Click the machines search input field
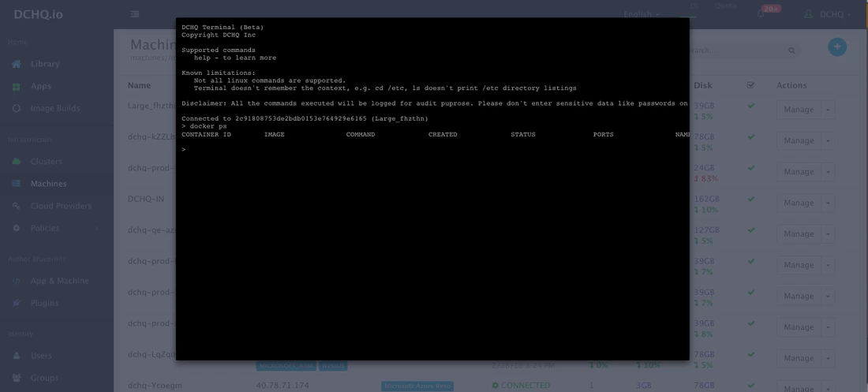 [736, 50]
